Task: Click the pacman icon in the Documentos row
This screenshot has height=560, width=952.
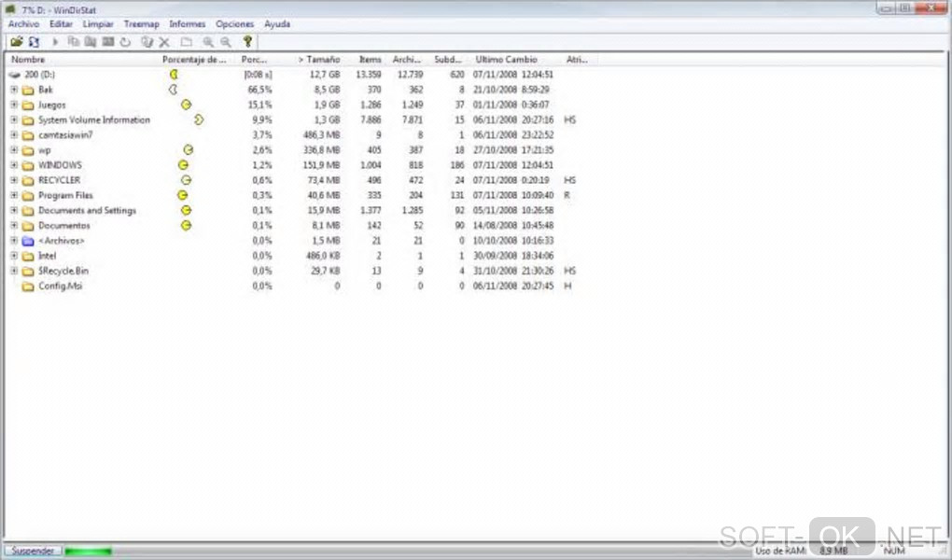Action: (186, 225)
